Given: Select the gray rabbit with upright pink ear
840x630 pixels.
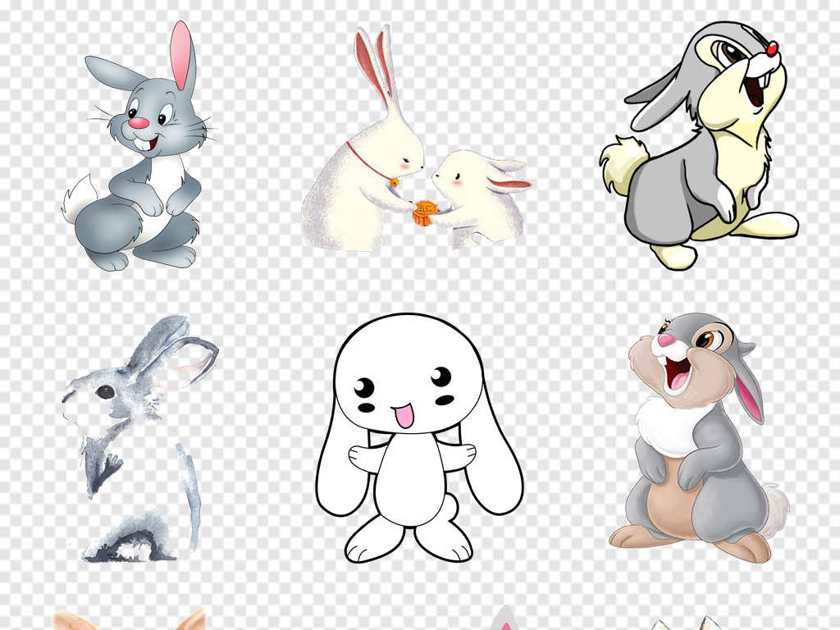Looking at the screenshot, I should [x=139, y=146].
